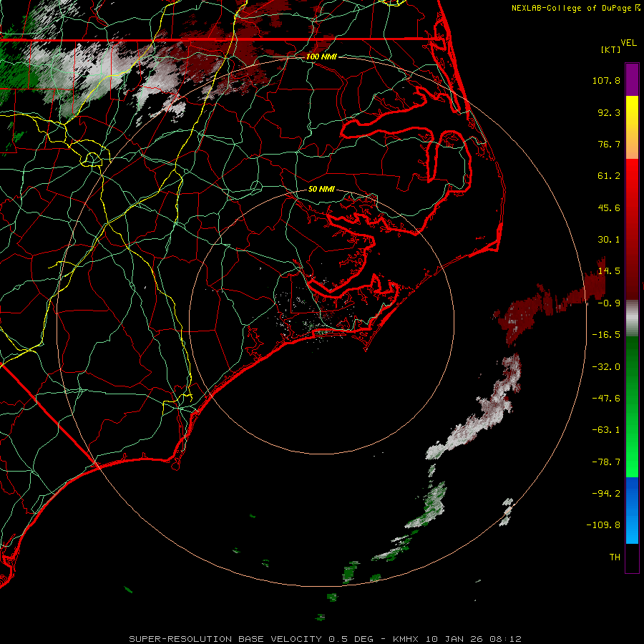644x644 pixels.
Task: Click the 107.8 legend value
Action: tap(606, 80)
